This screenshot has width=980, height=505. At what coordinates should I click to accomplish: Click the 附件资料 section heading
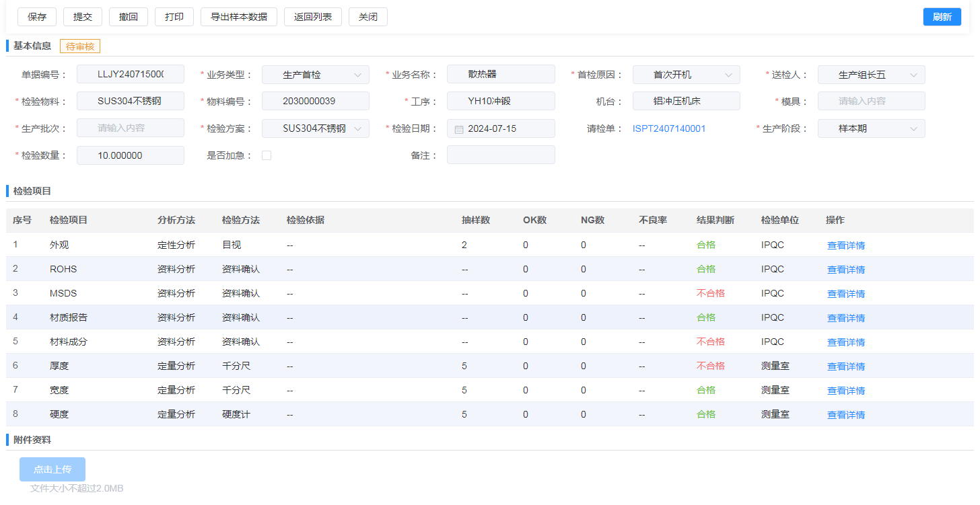[32, 440]
